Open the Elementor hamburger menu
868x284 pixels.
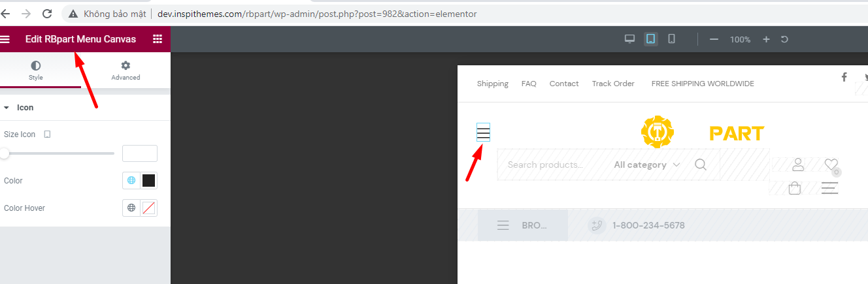point(5,39)
